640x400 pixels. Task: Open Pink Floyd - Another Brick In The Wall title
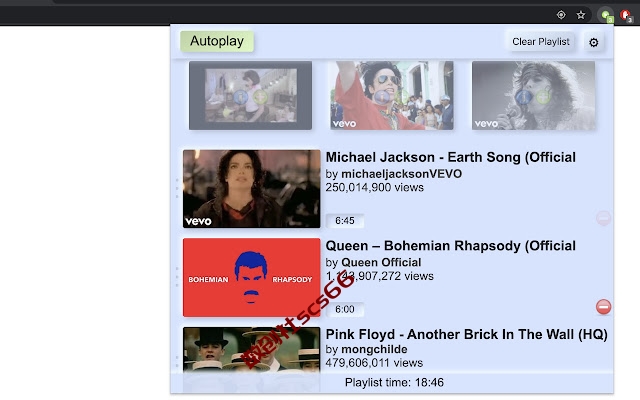pyautogui.click(x=467, y=334)
